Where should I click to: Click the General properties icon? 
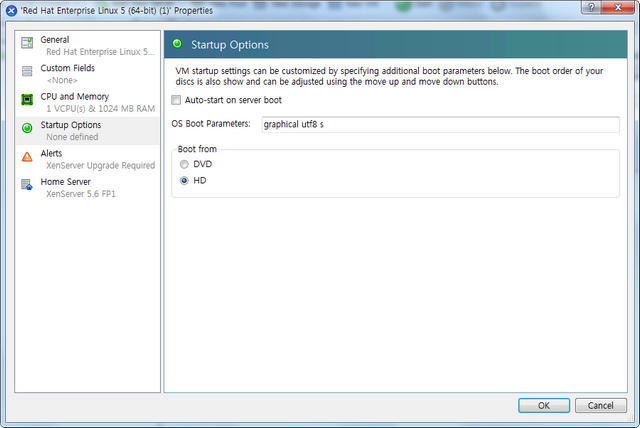27,42
